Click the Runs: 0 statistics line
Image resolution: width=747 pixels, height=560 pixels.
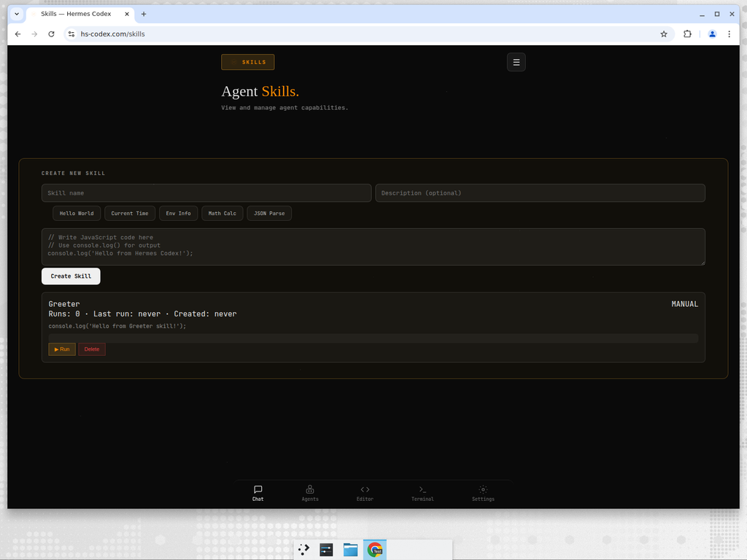pyautogui.click(x=142, y=314)
